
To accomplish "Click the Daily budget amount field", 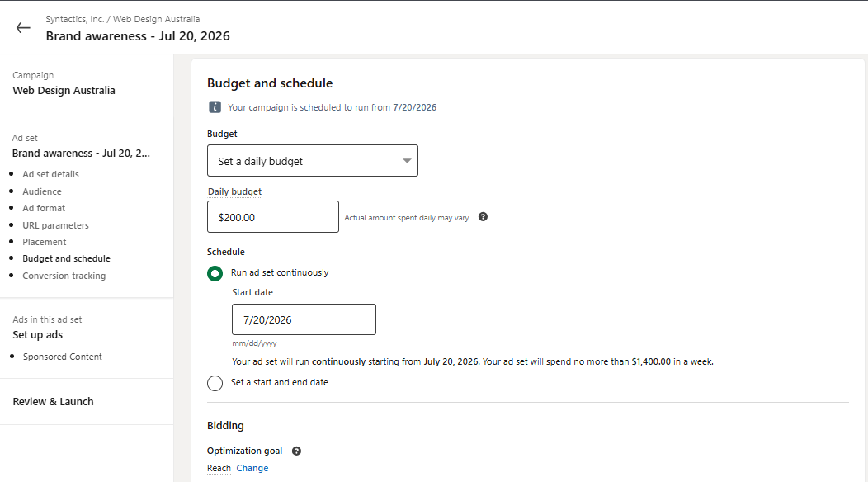I will click(273, 216).
